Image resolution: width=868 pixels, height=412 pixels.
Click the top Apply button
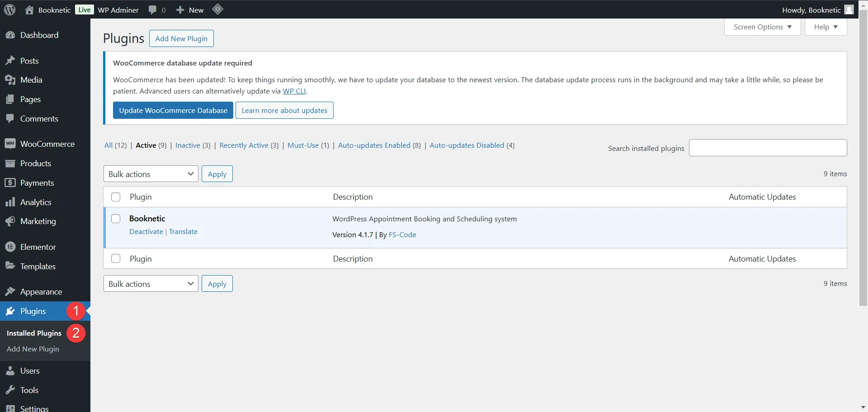tap(217, 174)
